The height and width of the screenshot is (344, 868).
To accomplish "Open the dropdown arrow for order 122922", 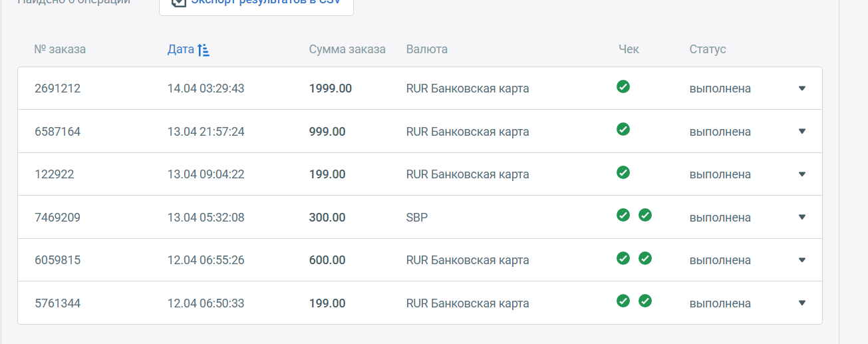I will (802, 174).
